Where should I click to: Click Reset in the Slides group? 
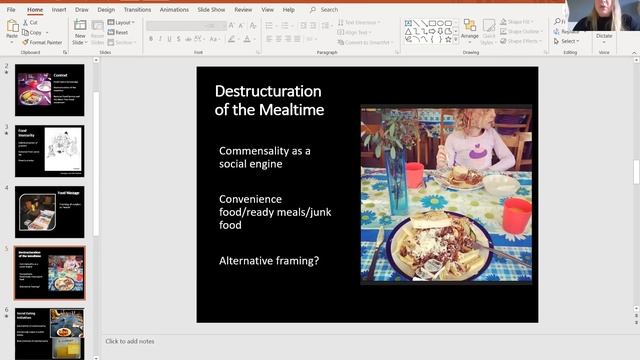pyautogui.click(x=118, y=32)
